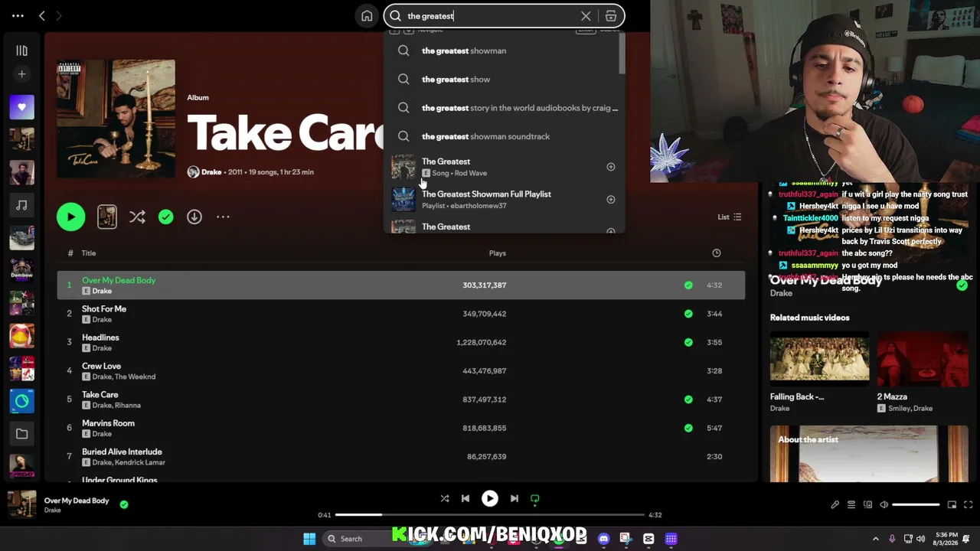Open the Browse icon in search bar
Image resolution: width=980 pixels, height=551 pixels.
(x=611, y=16)
